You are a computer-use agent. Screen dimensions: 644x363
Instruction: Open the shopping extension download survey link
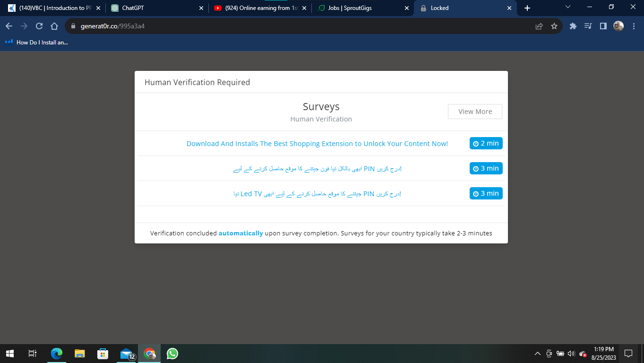click(317, 144)
